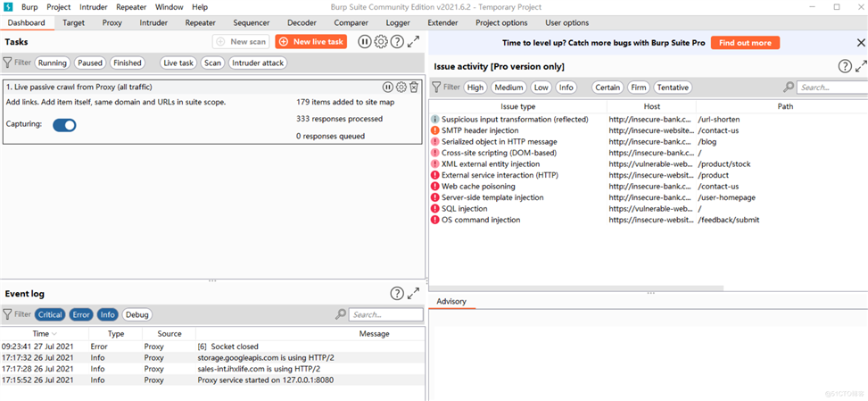Switch to the Extender tab
Image resolution: width=868 pixels, height=401 pixels.
coord(442,22)
